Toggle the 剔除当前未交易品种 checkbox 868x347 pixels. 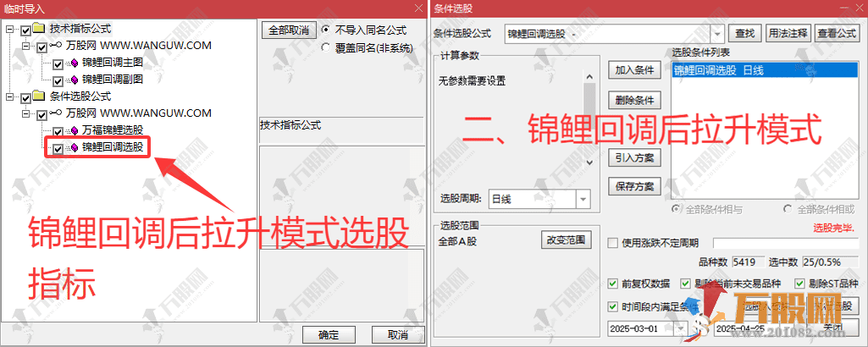pos(686,284)
